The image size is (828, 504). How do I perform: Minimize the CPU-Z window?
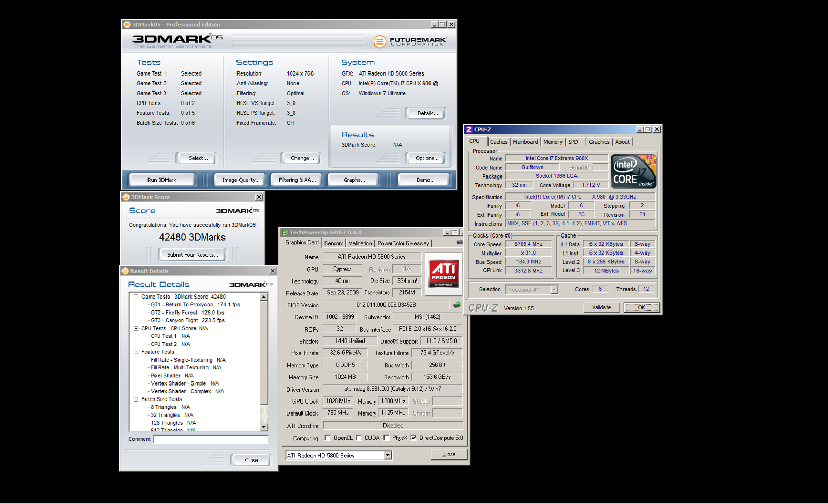click(640, 129)
